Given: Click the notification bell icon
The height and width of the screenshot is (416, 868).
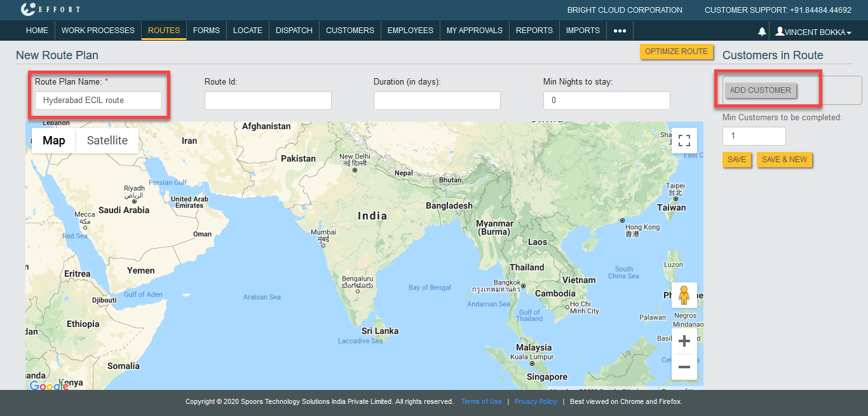Looking at the screenshot, I should pos(761,32).
